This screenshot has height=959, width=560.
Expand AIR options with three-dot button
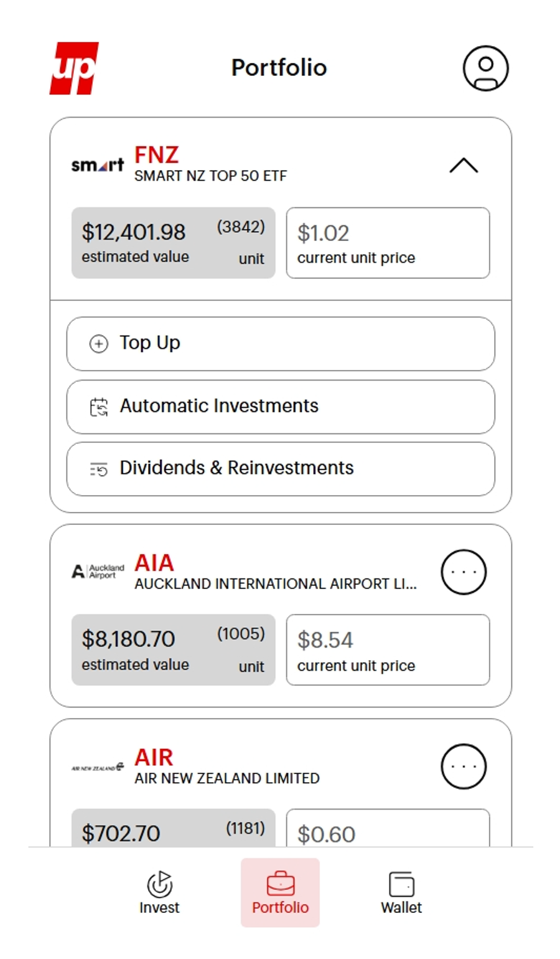(x=464, y=766)
